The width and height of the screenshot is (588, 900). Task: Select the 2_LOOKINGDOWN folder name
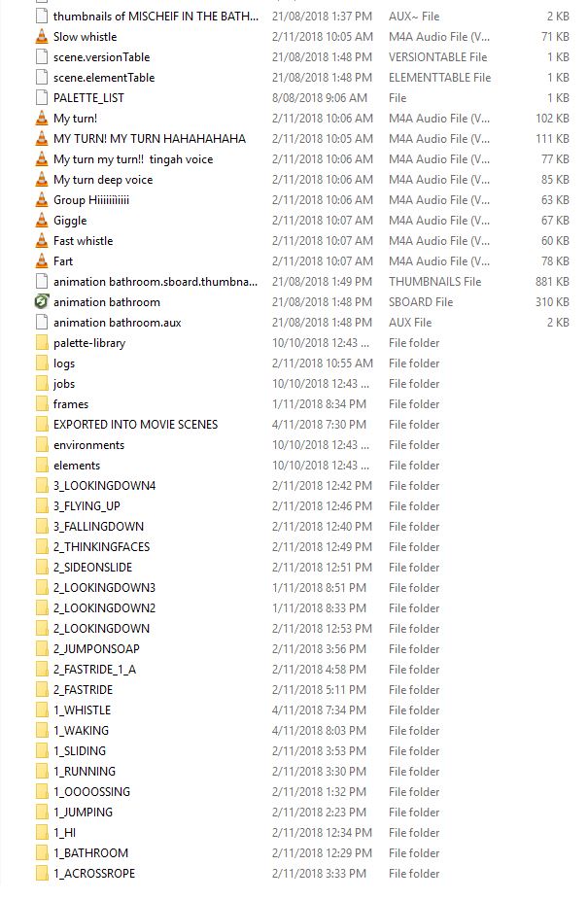pyautogui.click(x=102, y=629)
